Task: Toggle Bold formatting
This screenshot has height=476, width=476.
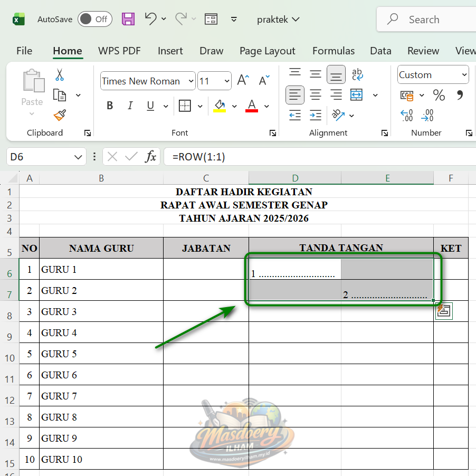Action: (x=110, y=106)
